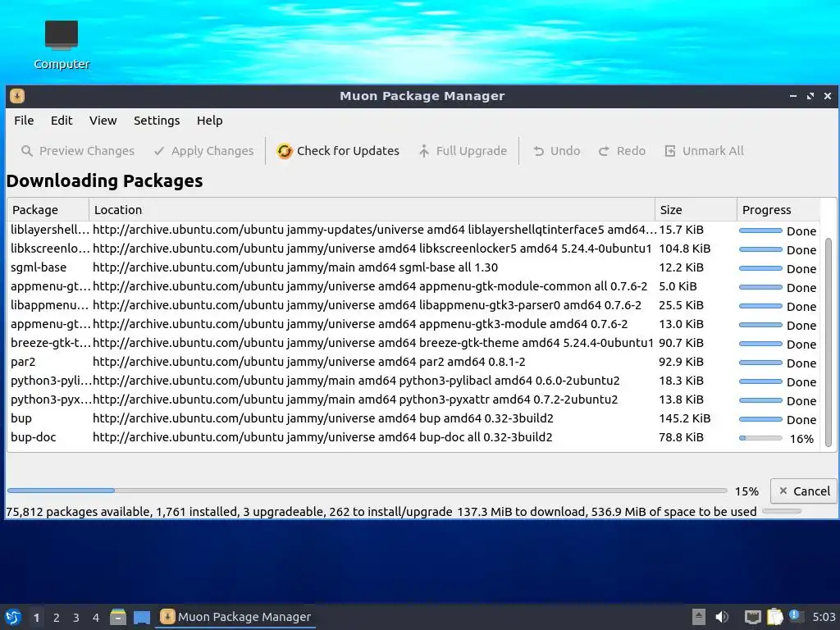
Task: Select the par2 package row
Action: (x=413, y=362)
